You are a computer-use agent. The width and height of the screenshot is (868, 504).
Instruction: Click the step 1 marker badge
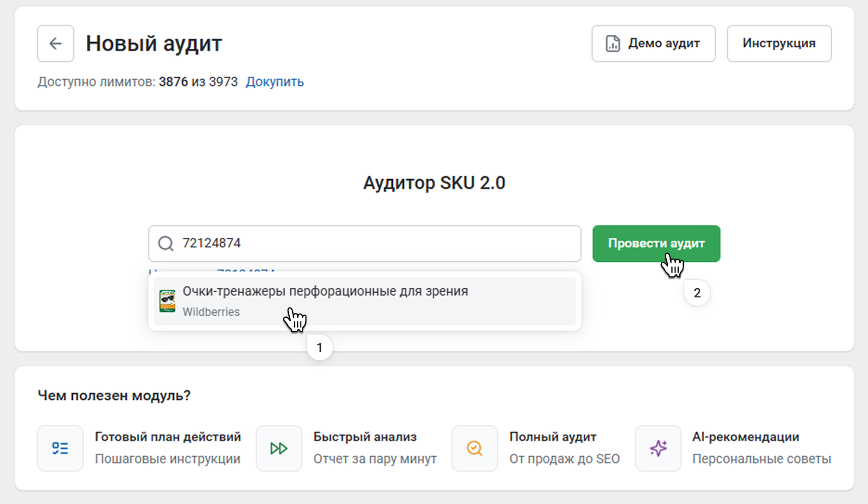[319, 347]
